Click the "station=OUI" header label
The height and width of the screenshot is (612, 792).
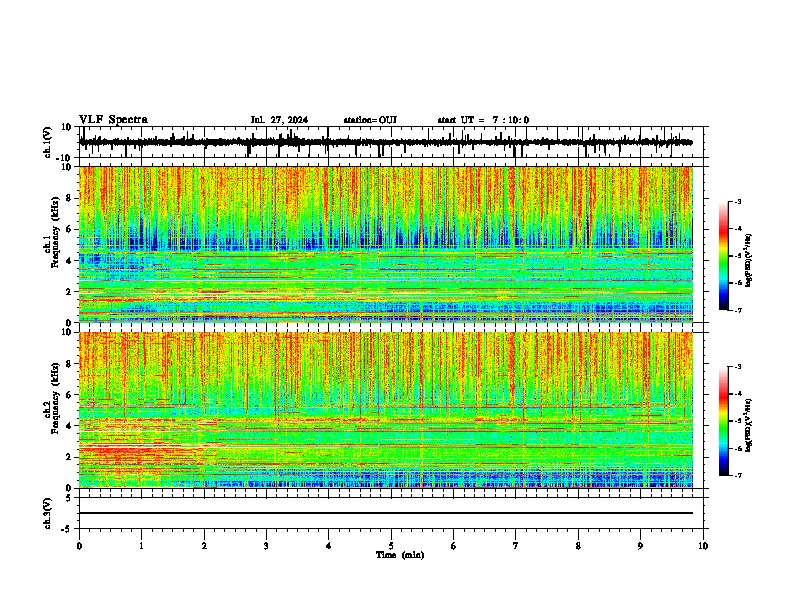pyautogui.click(x=370, y=120)
